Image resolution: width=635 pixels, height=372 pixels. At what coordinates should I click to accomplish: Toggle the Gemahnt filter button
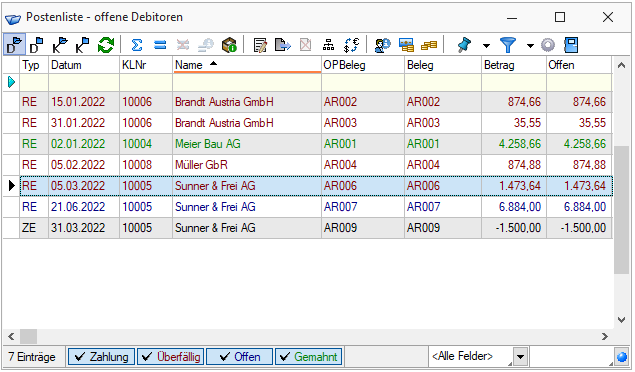[309, 357]
